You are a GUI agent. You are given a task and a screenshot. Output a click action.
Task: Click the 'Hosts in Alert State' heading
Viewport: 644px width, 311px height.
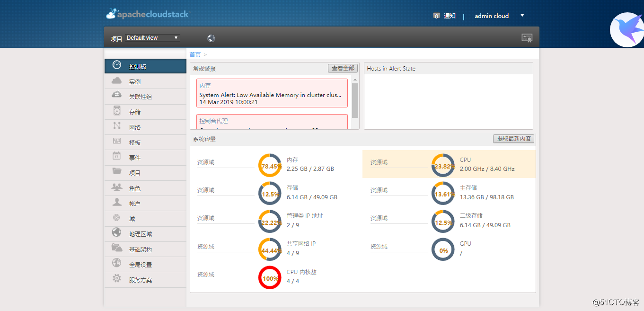click(x=391, y=69)
